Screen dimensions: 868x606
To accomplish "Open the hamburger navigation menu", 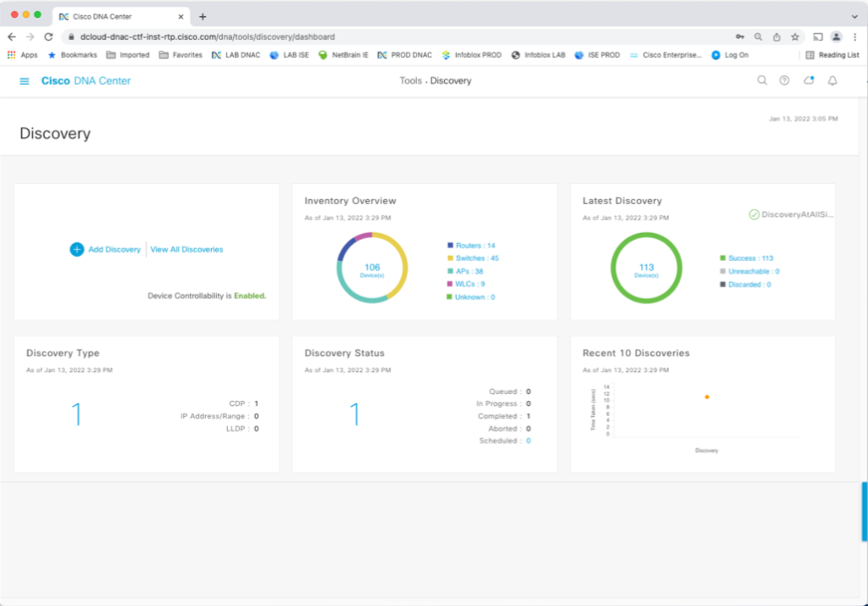I will [24, 81].
